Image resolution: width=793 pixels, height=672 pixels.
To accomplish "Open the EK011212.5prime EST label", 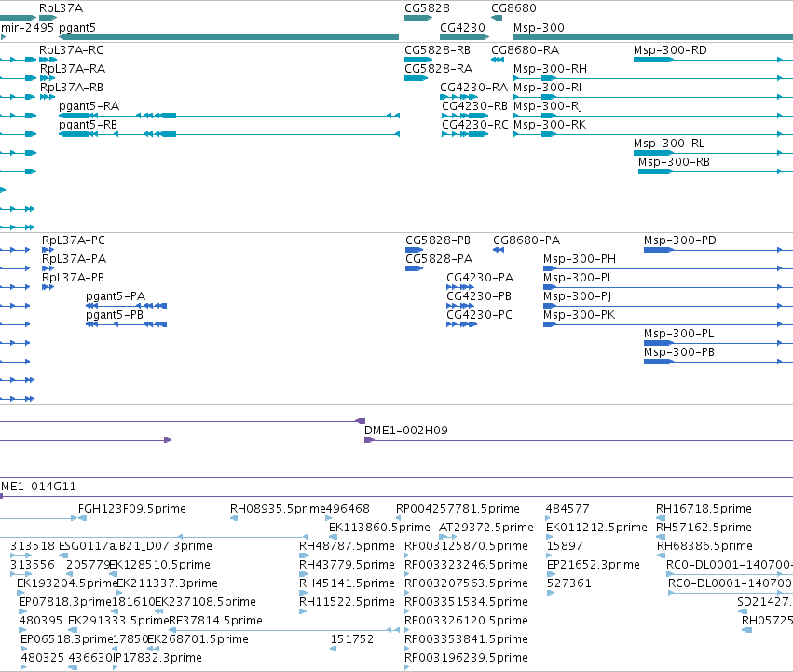I will [x=596, y=528].
